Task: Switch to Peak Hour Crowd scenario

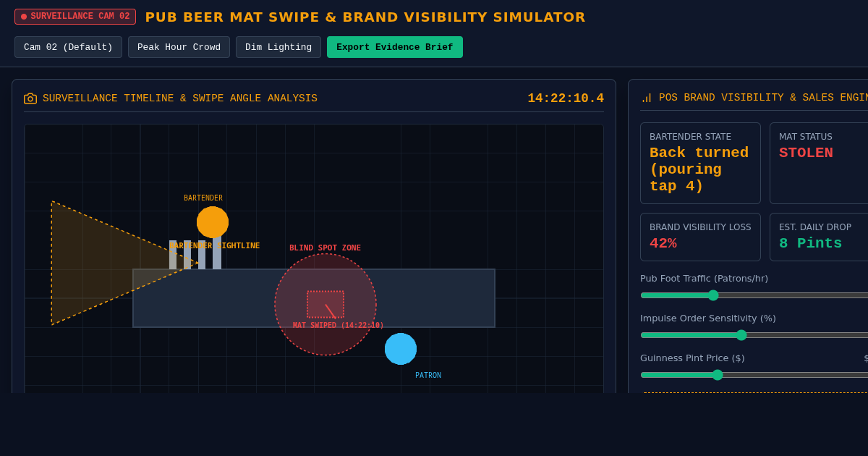Action: pyautogui.click(x=179, y=47)
